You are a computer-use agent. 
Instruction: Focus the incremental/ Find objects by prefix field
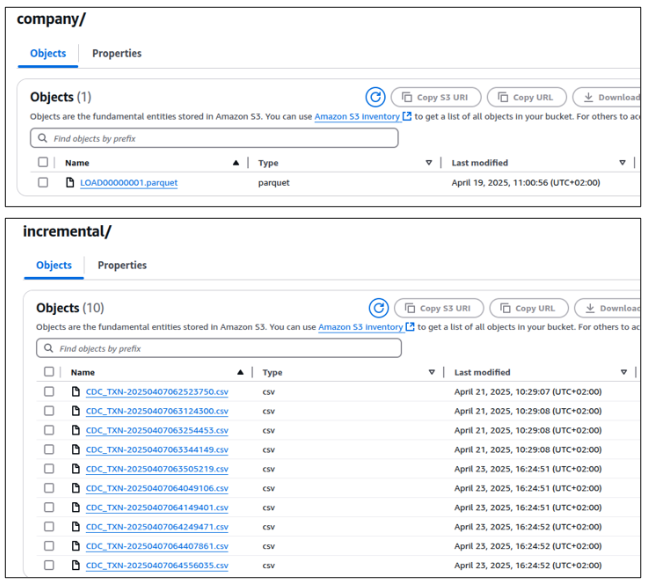tap(219, 348)
